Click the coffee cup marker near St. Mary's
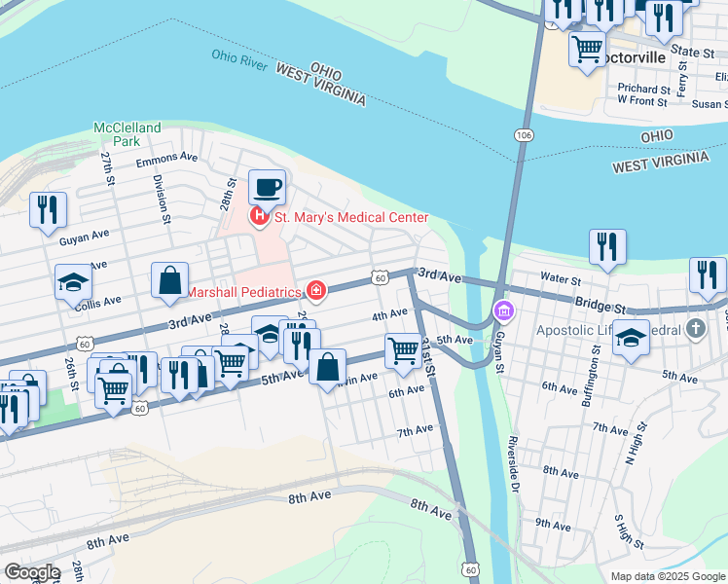728x584 pixels. click(x=267, y=190)
